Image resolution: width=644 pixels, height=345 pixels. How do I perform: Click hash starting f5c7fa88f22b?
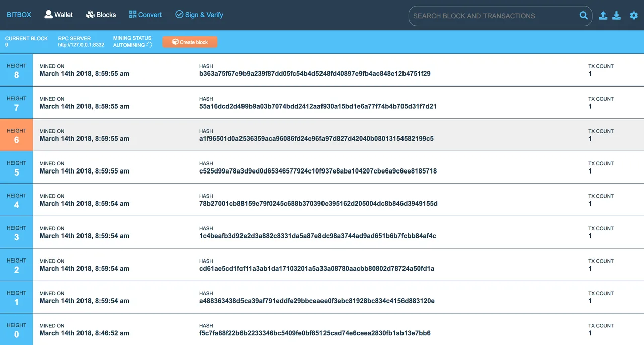(x=315, y=333)
